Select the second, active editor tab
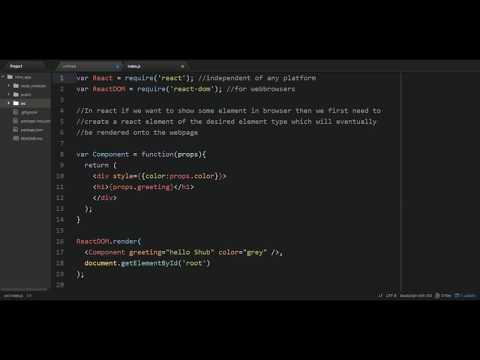 [156, 66]
